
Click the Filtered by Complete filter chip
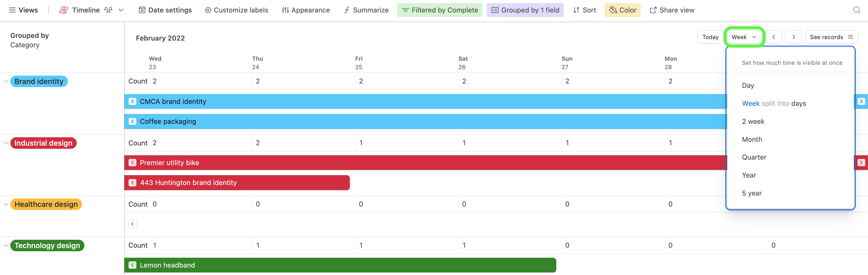pos(439,10)
